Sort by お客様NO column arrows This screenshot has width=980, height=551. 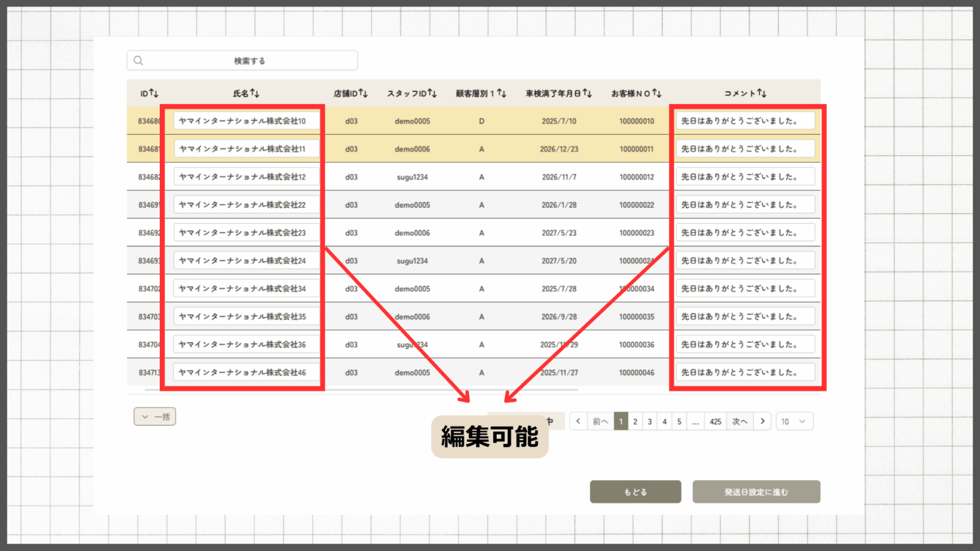[657, 93]
